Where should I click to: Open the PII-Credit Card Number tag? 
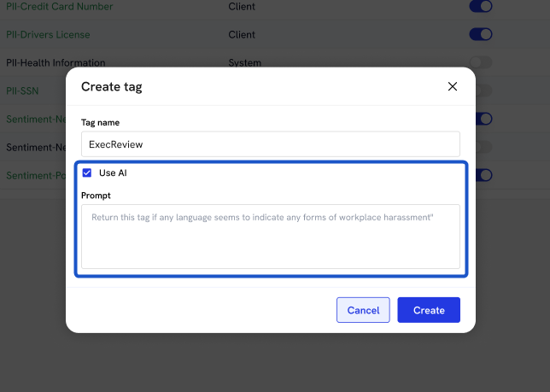[x=59, y=7]
